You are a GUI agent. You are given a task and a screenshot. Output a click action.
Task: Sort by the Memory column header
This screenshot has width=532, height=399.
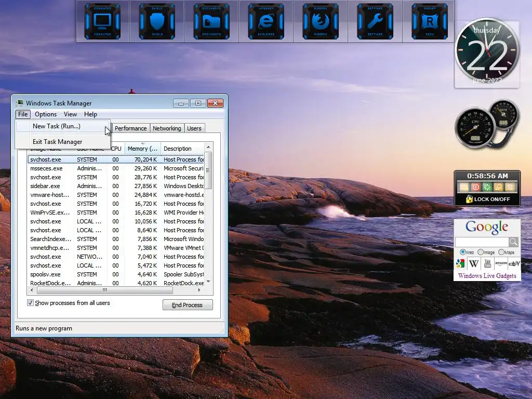[142, 149]
